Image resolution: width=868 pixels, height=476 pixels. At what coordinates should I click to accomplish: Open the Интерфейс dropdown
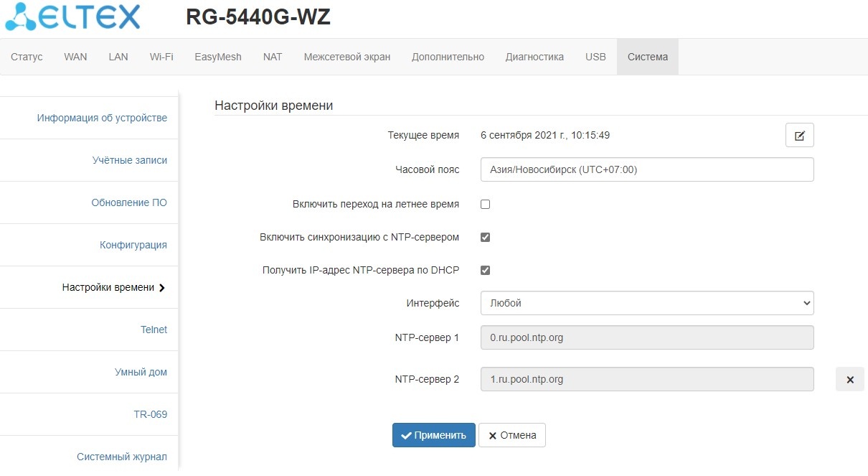pyautogui.click(x=646, y=303)
